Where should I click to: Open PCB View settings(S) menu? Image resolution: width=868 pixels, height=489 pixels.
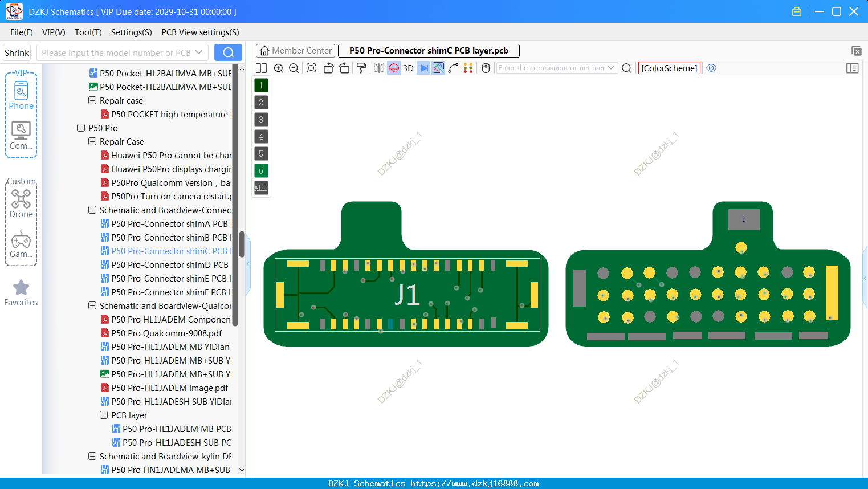(200, 32)
